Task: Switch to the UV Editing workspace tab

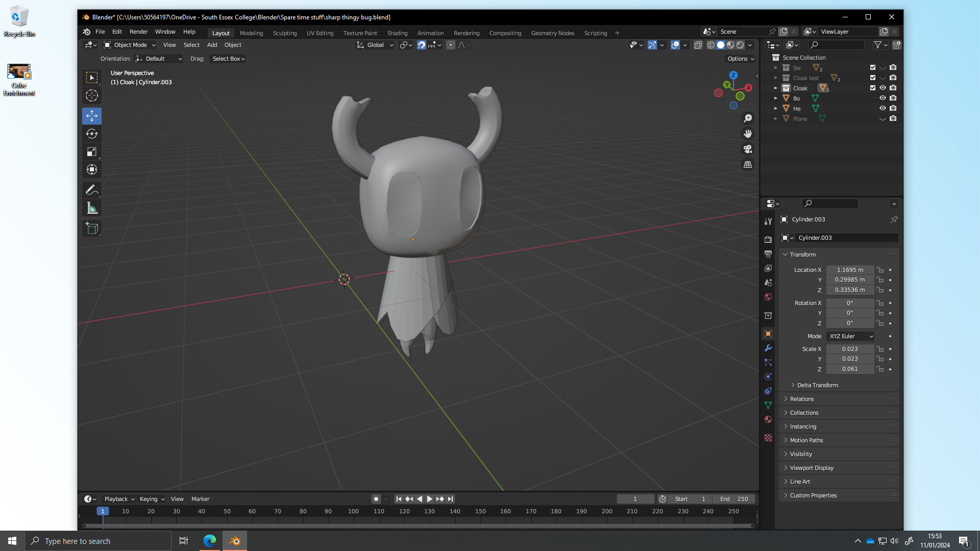Action: (x=320, y=33)
